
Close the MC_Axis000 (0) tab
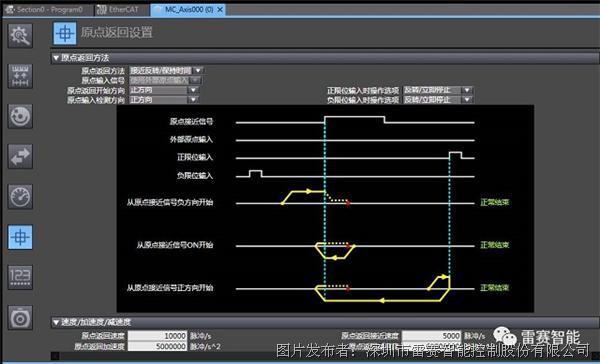pos(220,10)
